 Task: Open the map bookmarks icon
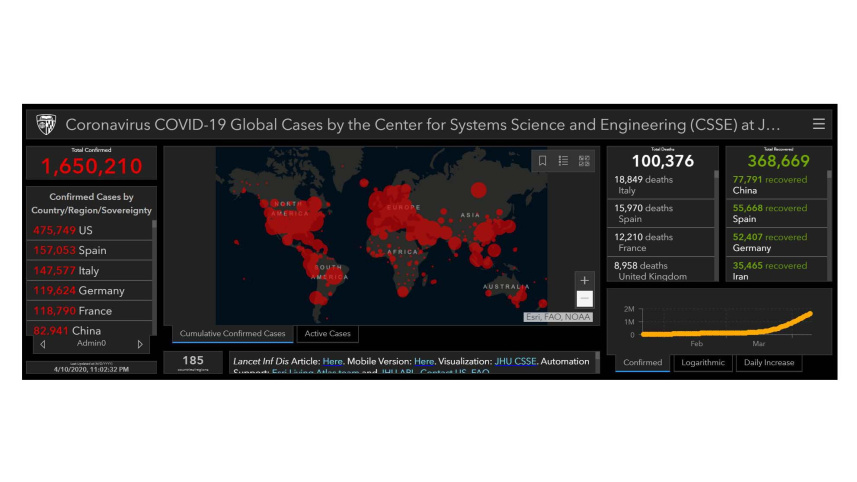pyautogui.click(x=542, y=160)
